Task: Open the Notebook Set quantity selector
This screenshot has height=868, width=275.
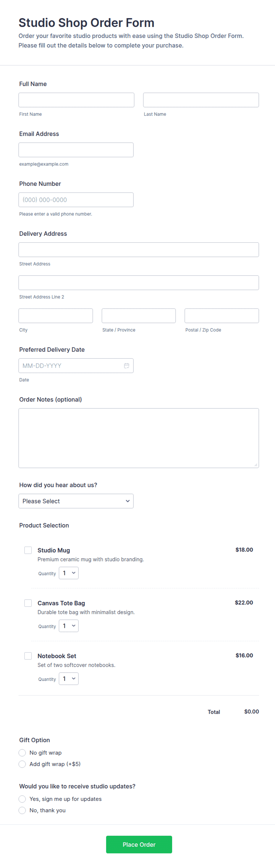Action: pos(69,679)
